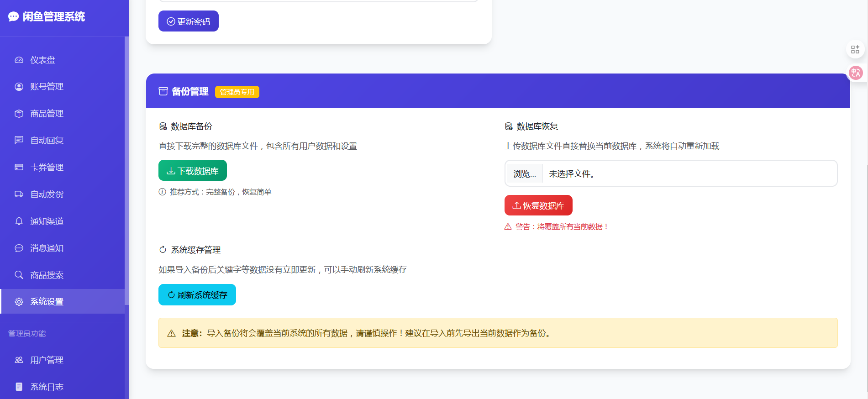This screenshot has height=399, width=868.
Task: Click the account management user icon
Action: [x=19, y=87]
